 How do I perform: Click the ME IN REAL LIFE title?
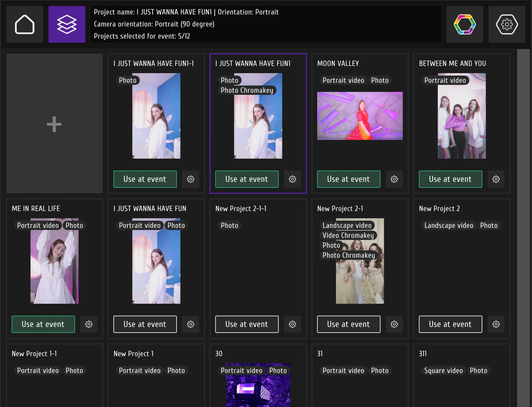(36, 209)
